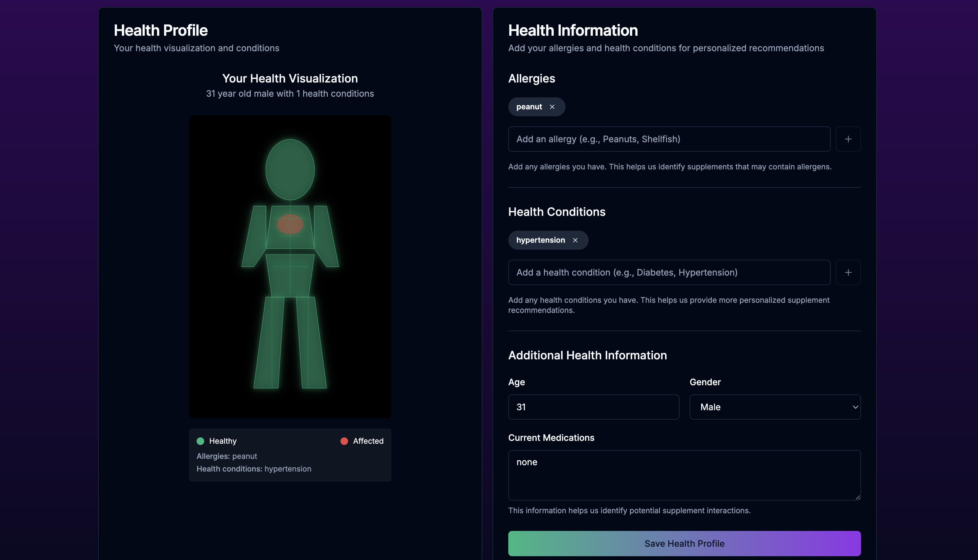Focus the Add an allergy input field

(669, 139)
